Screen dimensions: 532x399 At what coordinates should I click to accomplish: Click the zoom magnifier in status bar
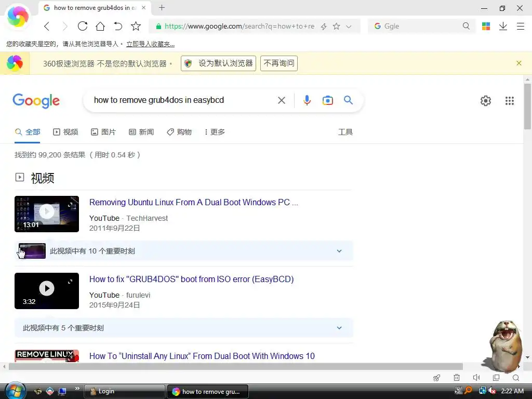point(516,378)
